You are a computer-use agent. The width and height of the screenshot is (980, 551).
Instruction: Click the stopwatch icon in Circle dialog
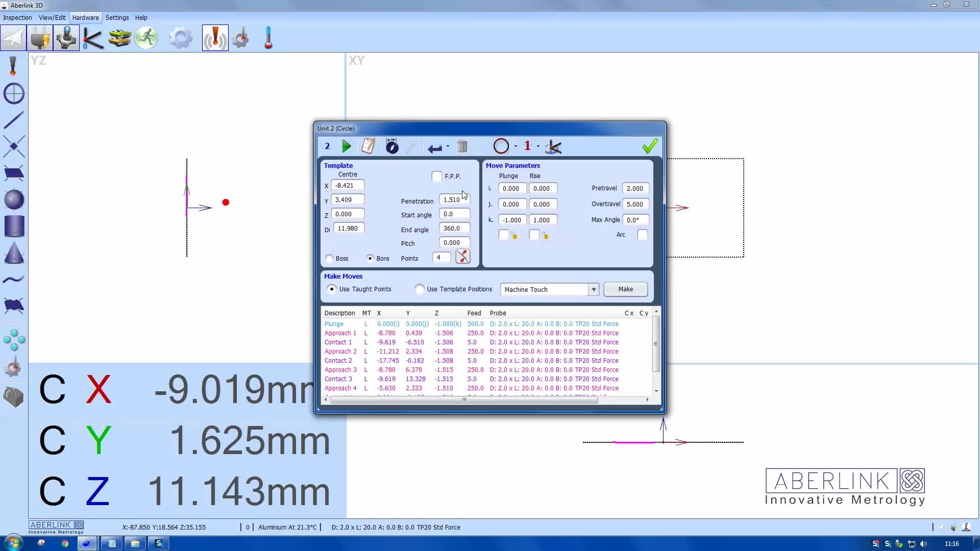point(392,146)
